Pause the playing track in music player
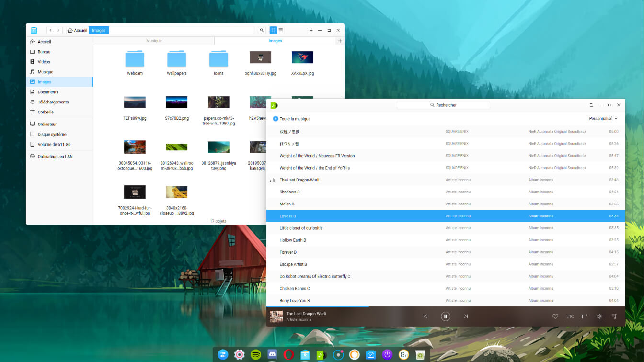 click(446, 317)
